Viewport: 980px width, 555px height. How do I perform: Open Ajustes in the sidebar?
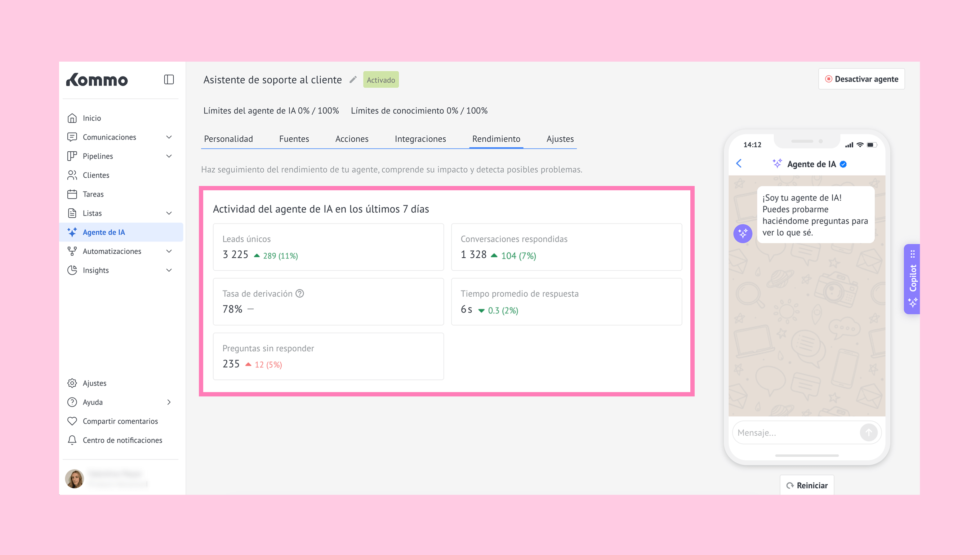point(94,383)
